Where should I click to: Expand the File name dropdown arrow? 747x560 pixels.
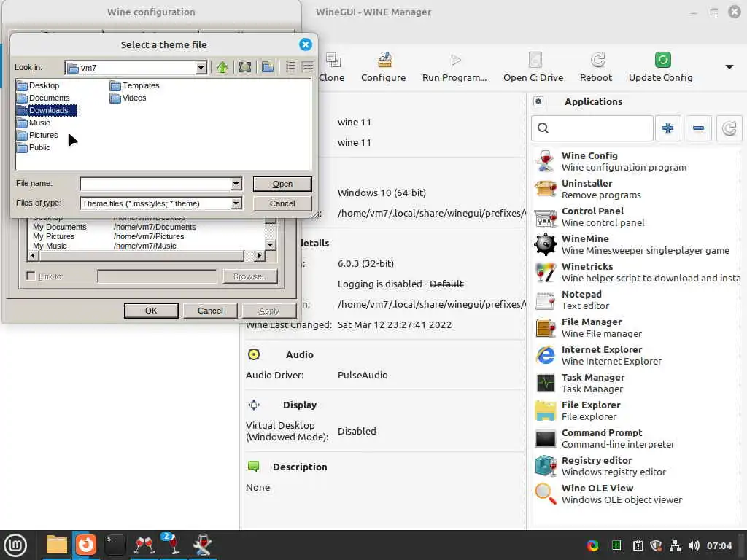tap(236, 184)
